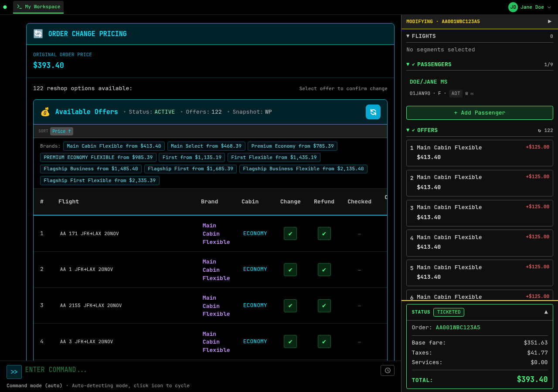Filter by Premium Economy from $785.39
558x392 pixels.
click(x=293, y=146)
